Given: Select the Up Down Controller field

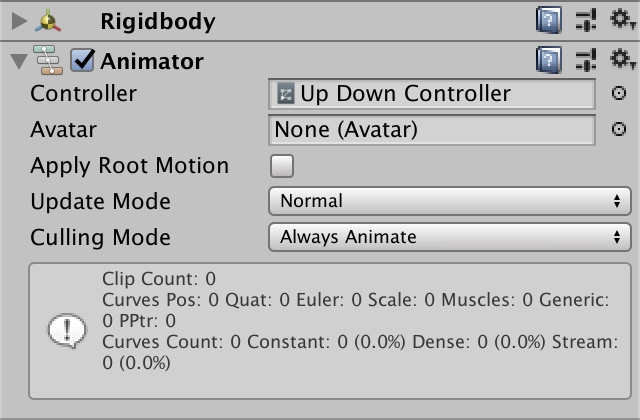Looking at the screenshot, I should click(x=432, y=94).
